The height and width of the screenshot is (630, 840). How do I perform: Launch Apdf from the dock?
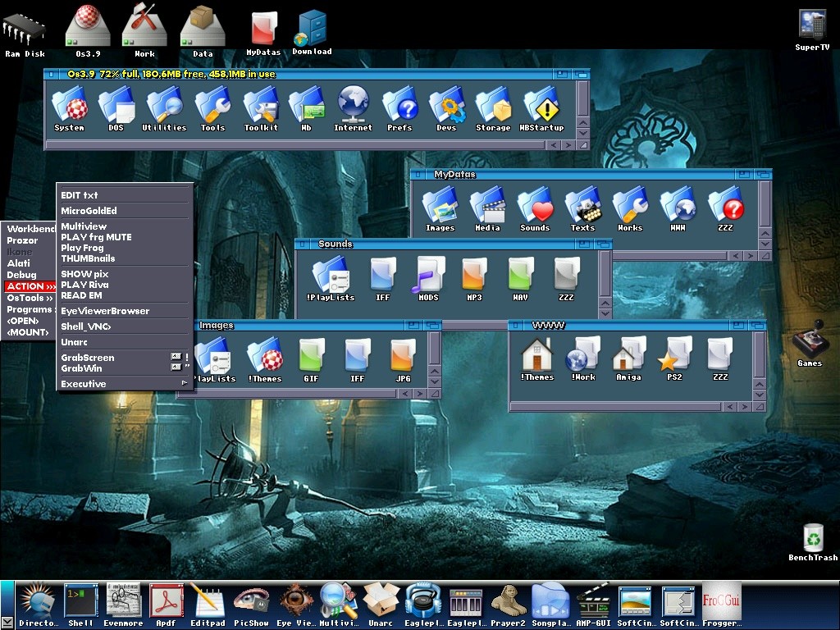tap(166, 605)
